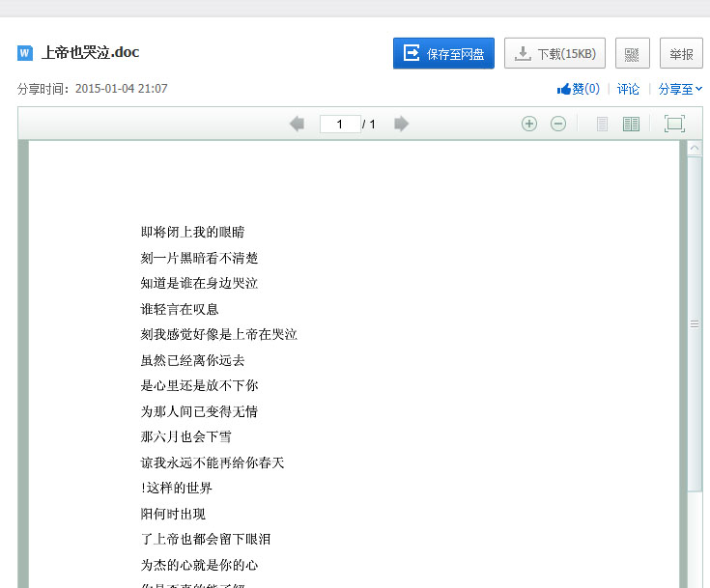Click the line 知道是谁在身边哭泣
This screenshot has width=710, height=588.
pos(199,283)
